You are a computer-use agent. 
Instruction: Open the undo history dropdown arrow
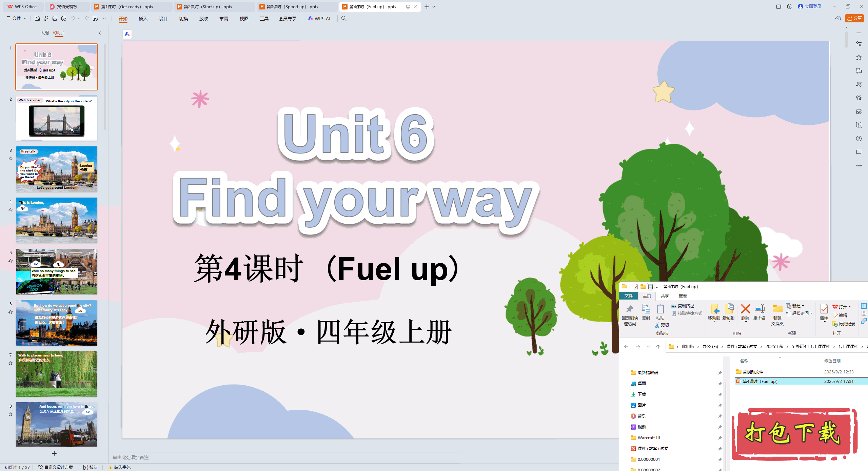[x=79, y=18]
